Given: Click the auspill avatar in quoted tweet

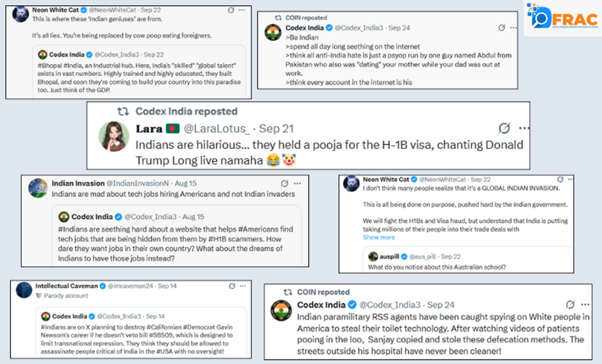Looking at the screenshot, I should [373, 256].
